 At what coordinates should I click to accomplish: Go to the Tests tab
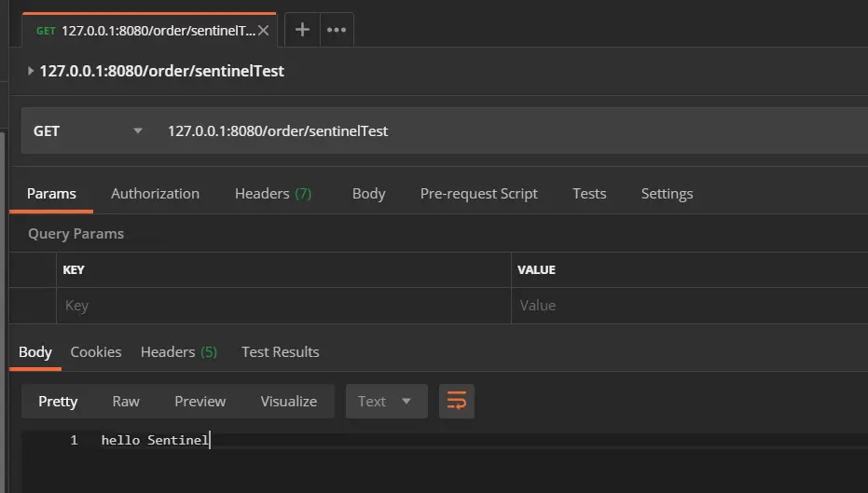click(x=589, y=194)
